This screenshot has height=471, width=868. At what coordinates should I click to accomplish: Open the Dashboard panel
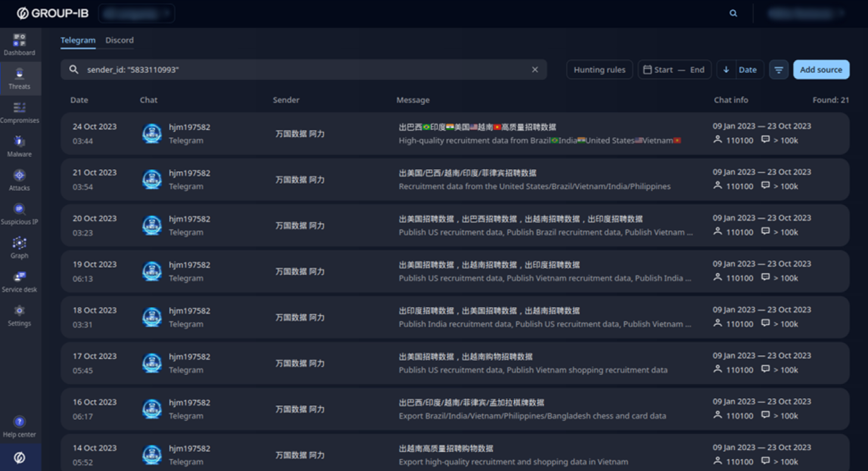[x=20, y=45]
